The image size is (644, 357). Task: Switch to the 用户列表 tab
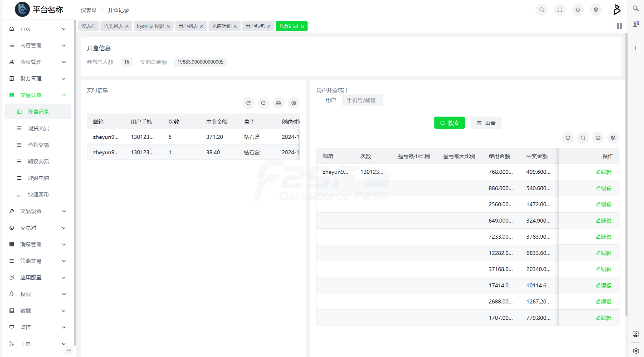(x=188, y=26)
